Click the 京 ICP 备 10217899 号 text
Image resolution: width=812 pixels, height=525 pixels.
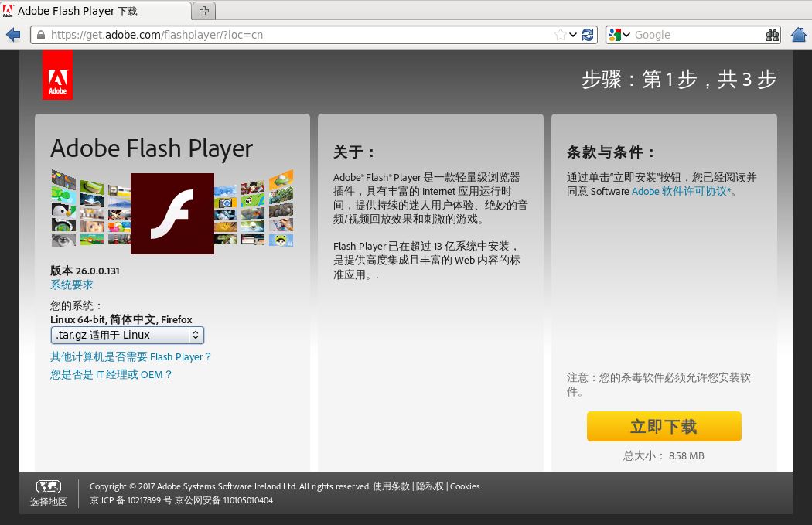[131, 500]
